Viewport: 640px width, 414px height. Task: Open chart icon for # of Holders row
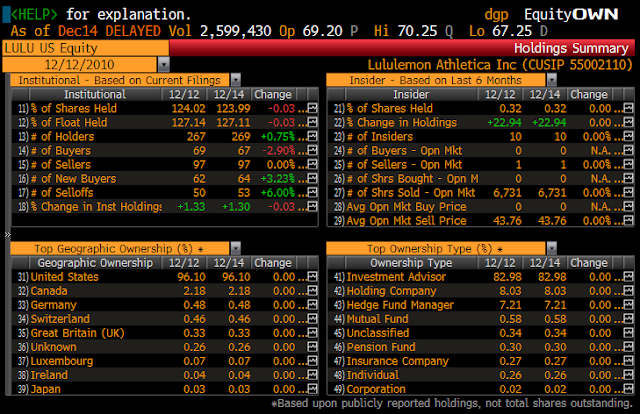click(x=312, y=136)
